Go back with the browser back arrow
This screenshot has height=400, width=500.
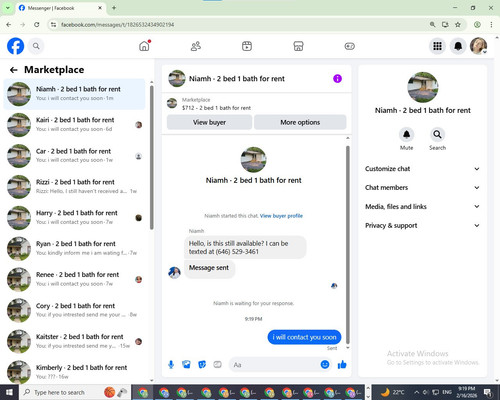[x=9, y=24]
